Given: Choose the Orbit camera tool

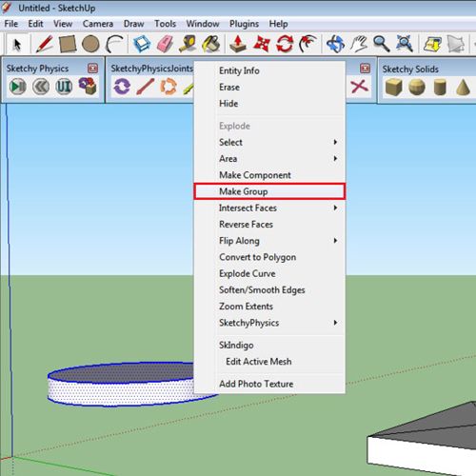Looking at the screenshot, I should [335, 44].
